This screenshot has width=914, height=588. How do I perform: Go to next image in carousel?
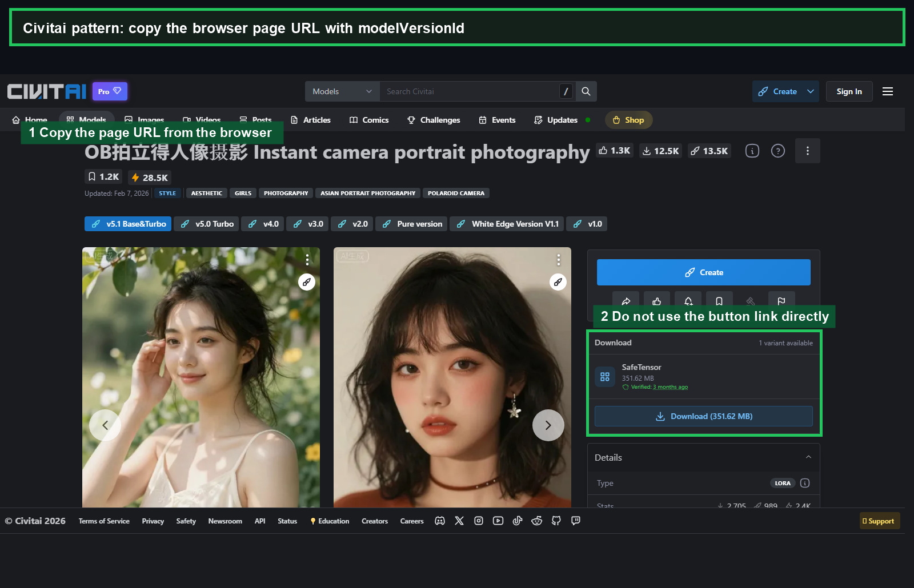(548, 425)
